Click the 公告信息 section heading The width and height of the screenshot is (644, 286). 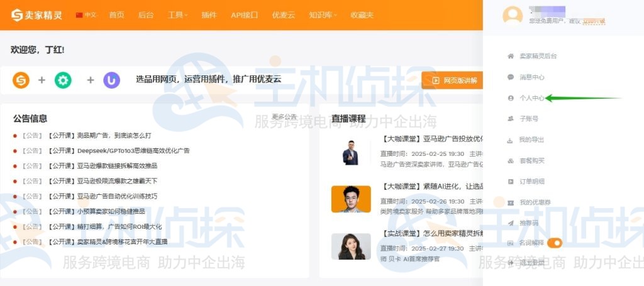[x=30, y=119]
